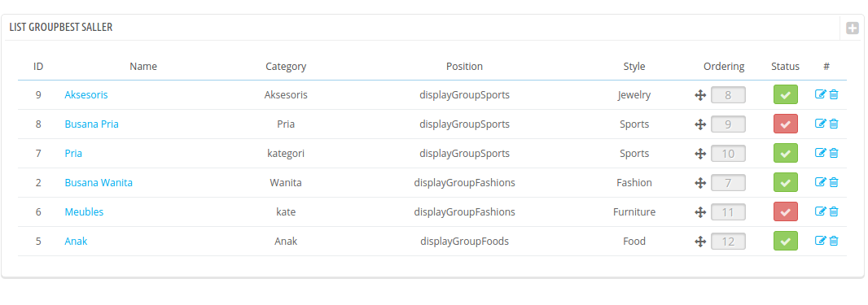
Task: Click the Name column header
Action: pos(143,67)
